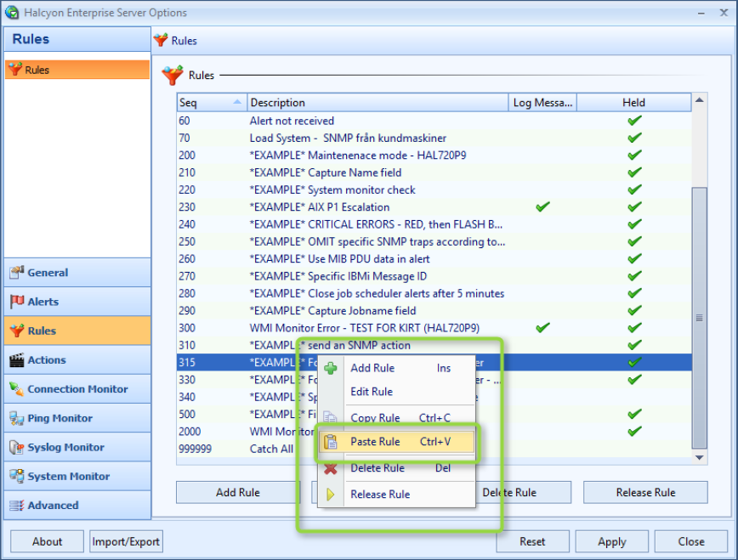
Task: Toggle Held checkmark for Alert not received
Action: (634, 121)
